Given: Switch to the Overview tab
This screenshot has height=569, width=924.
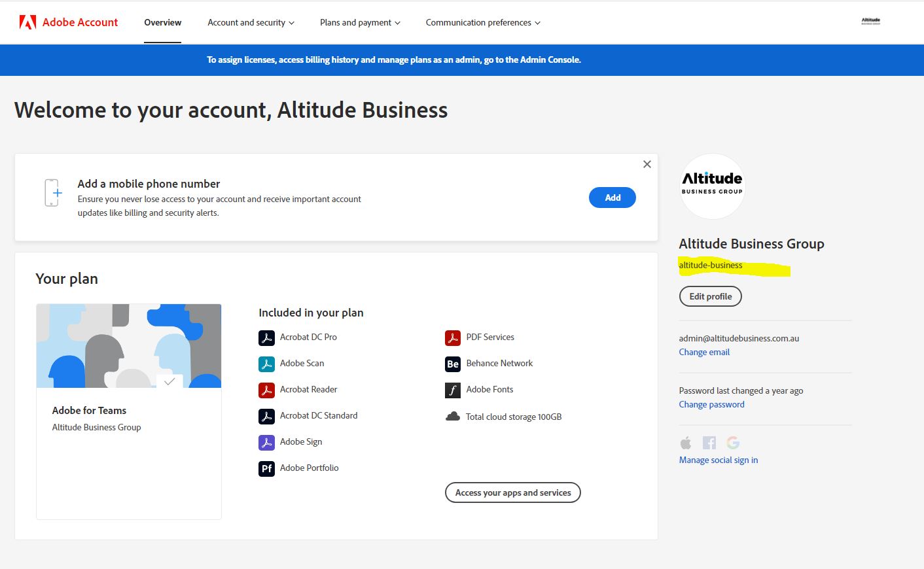Looking at the screenshot, I should (x=162, y=22).
